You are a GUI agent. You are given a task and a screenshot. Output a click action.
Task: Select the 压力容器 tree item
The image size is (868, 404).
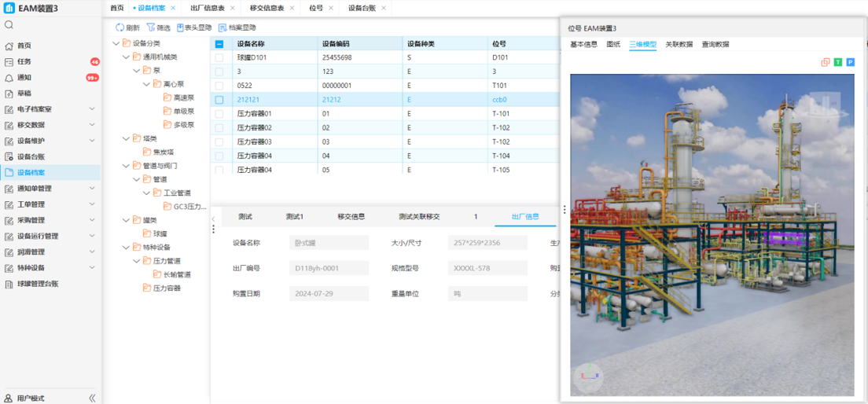[167, 288]
